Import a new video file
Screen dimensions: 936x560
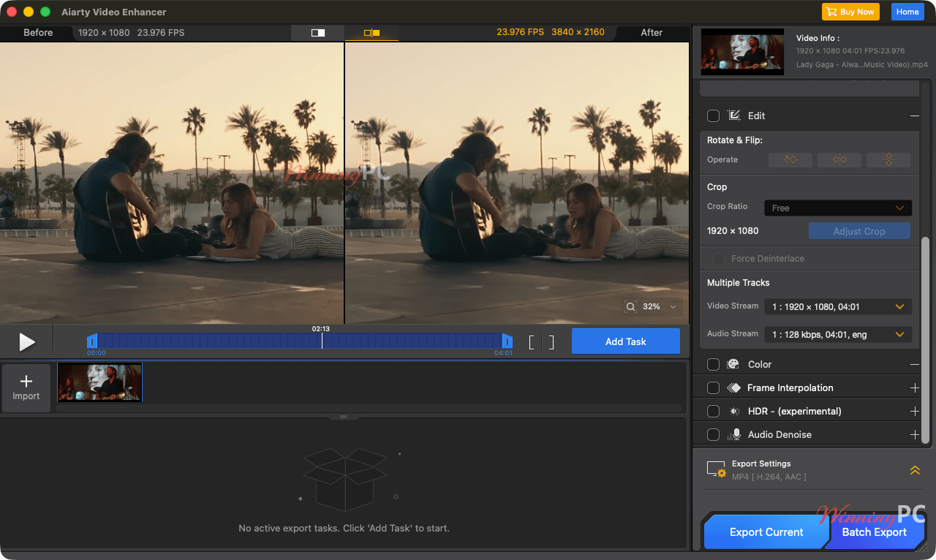pyautogui.click(x=26, y=387)
